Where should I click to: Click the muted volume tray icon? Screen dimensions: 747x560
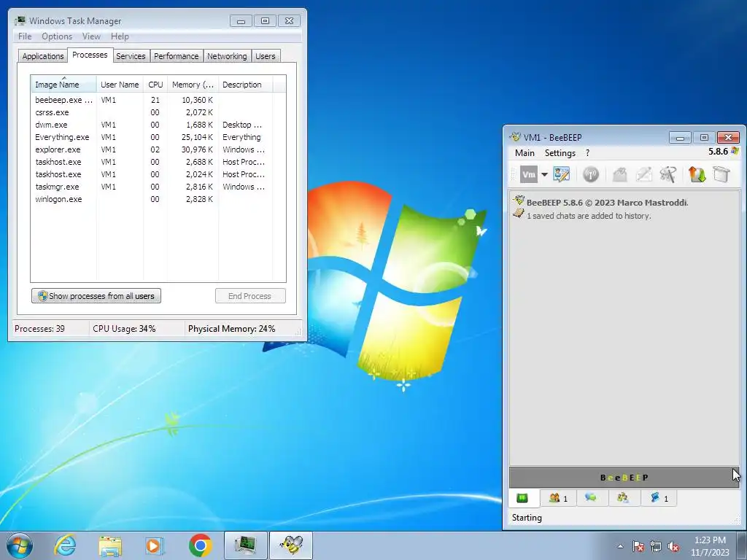pos(673,547)
